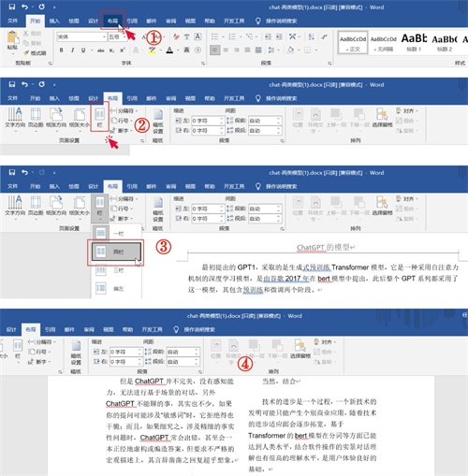The image size is (468, 476).
Task: Choose 三栏 in the columns menu
Action: [x=116, y=270]
